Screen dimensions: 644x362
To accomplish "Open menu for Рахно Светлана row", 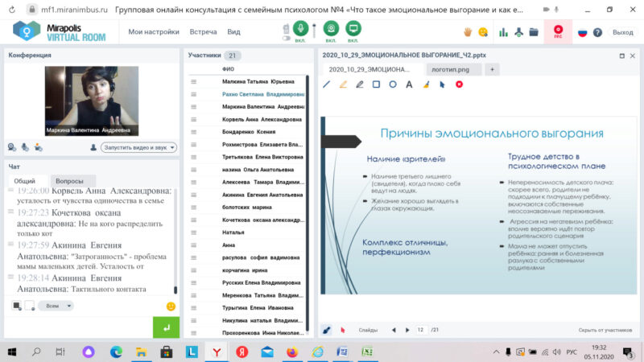I will [193, 94].
